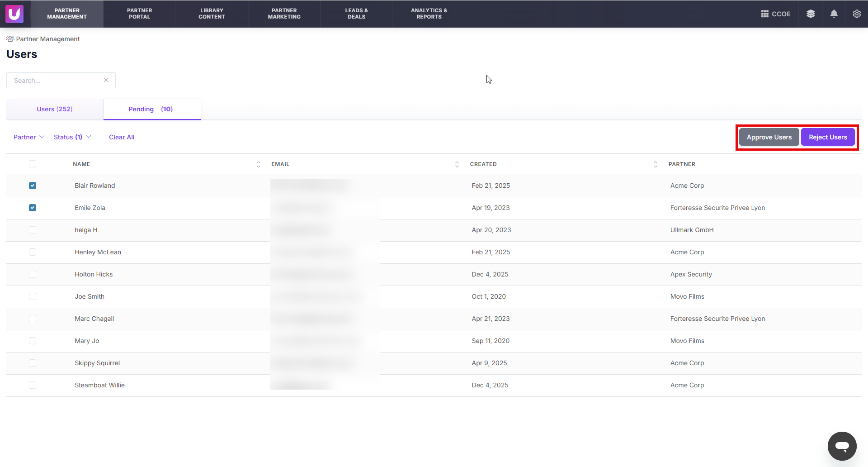
Task: Check the Marc Chagall checkbox
Action: click(33, 319)
